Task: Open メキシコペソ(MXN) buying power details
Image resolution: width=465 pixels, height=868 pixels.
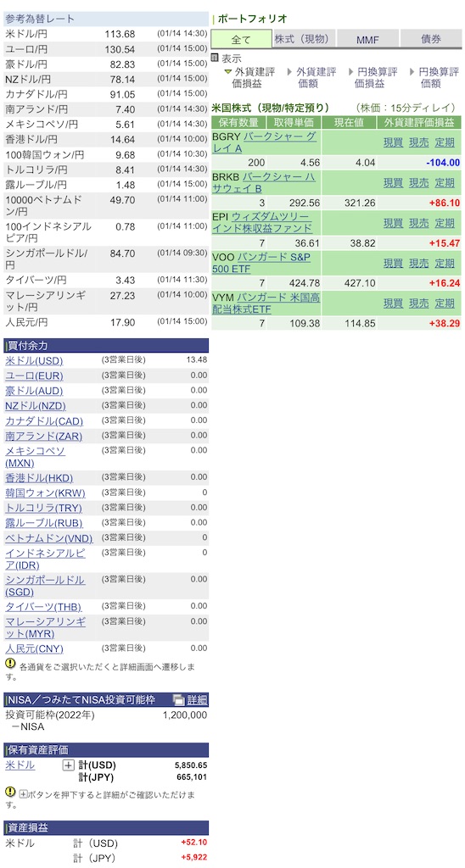Action: [x=35, y=457]
